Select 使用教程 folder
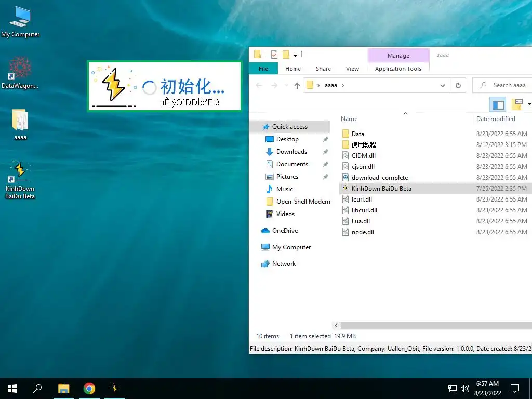 (x=364, y=145)
